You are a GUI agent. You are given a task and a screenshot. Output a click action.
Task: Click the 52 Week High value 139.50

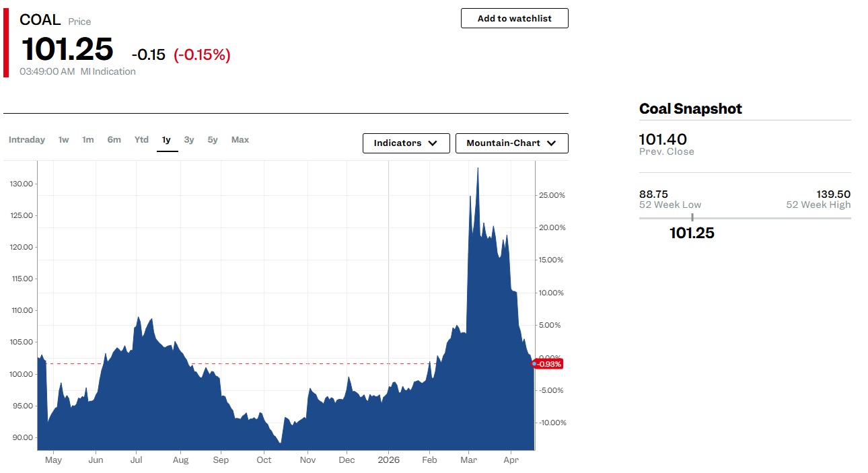tap(833, 194)
